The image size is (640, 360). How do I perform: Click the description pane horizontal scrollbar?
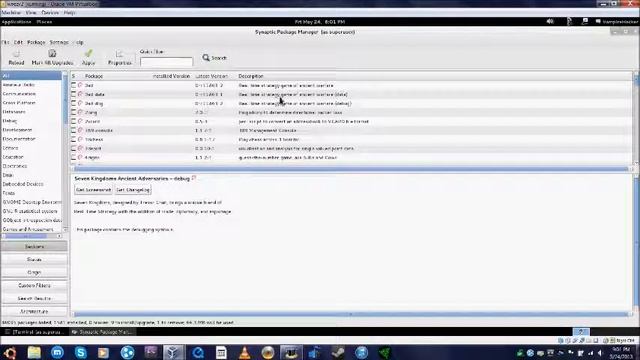coord(351,314)
